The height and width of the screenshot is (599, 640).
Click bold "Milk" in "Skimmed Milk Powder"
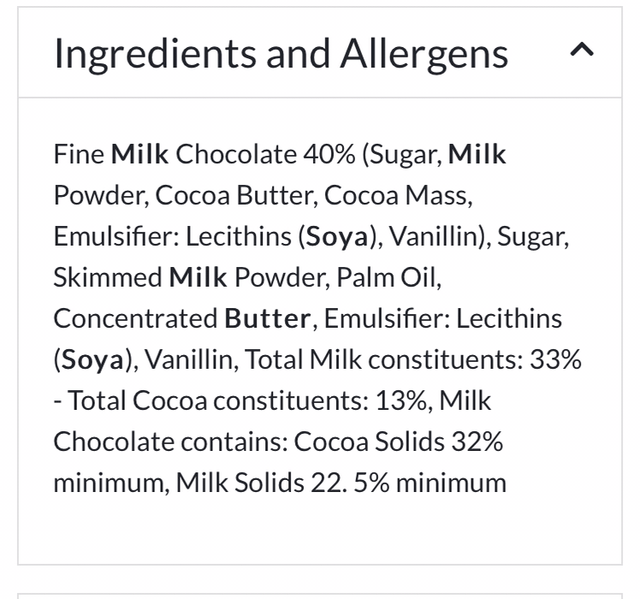click(x=198, y=277)
